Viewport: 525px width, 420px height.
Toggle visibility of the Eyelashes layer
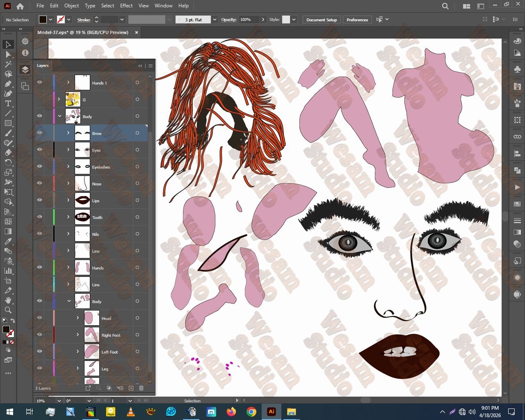point(39,167)
